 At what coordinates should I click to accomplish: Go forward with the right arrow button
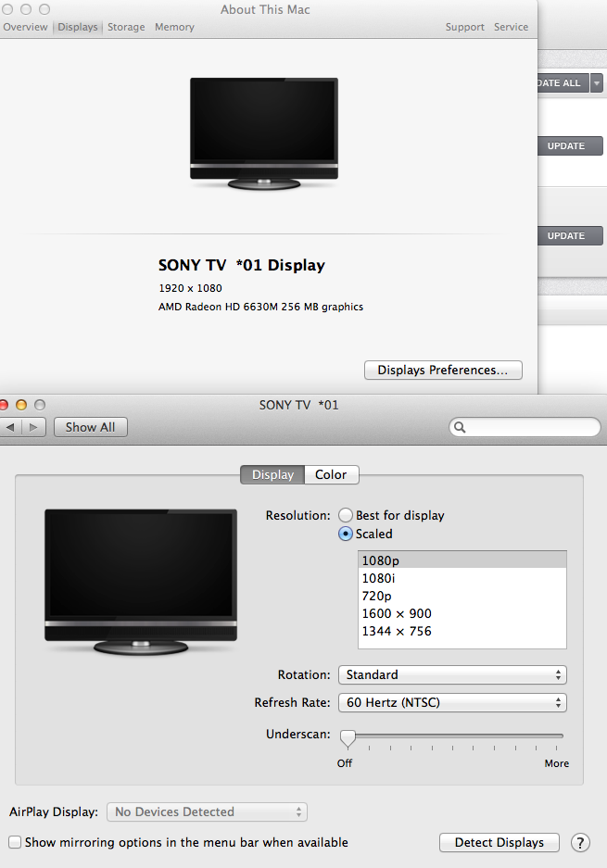point(33,427)
